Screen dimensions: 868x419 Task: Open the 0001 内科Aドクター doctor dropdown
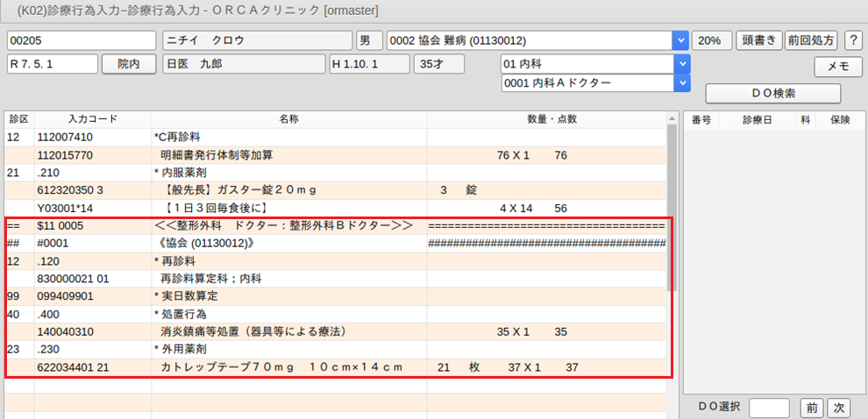683,82
